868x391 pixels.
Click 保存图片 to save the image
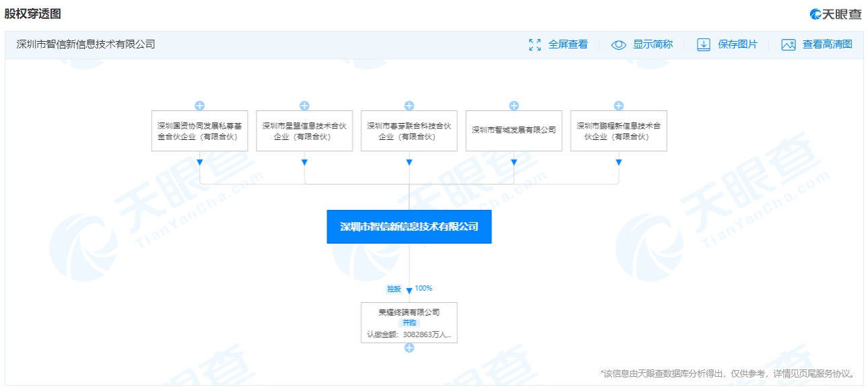[x=737, y=44]
